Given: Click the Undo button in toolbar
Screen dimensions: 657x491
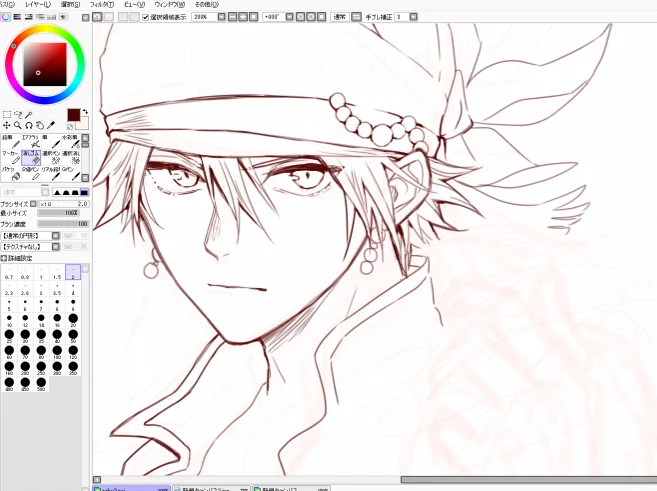Looking at the screenshot, I should 97,17.
